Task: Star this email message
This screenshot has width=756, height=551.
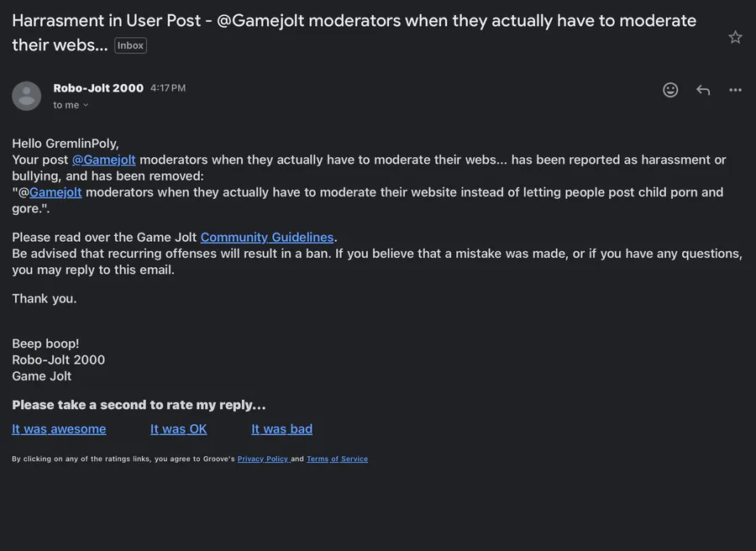Action: pyautogui.click(x=735, y=37)
